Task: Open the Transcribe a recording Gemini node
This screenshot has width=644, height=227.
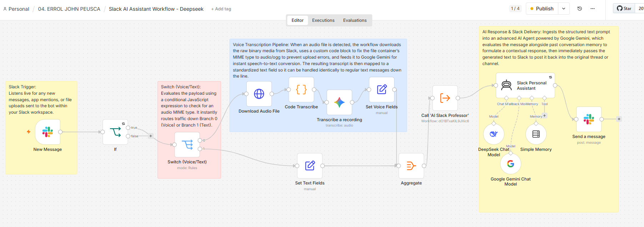Action: point(339,102)
